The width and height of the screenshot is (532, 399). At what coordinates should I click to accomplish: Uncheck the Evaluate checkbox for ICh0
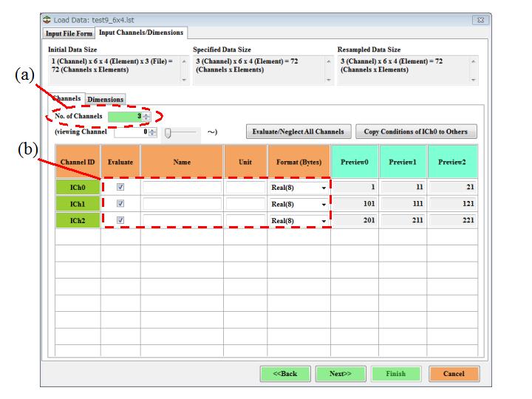tap(121, 188)
